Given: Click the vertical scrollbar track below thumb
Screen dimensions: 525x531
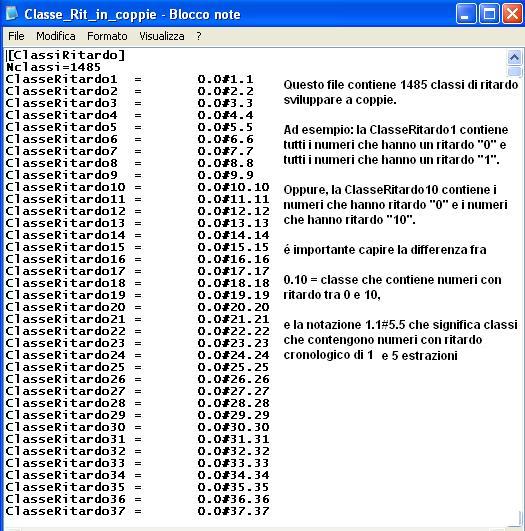Looking at the screenshot, I should pos(514,291).
